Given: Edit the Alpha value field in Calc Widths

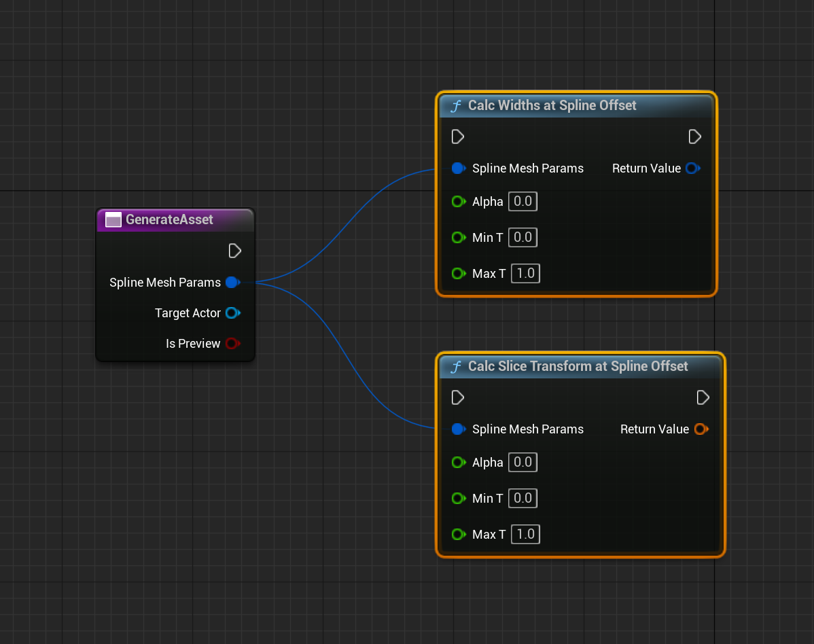Looking at the screenshot, I should tap(523, 201).
